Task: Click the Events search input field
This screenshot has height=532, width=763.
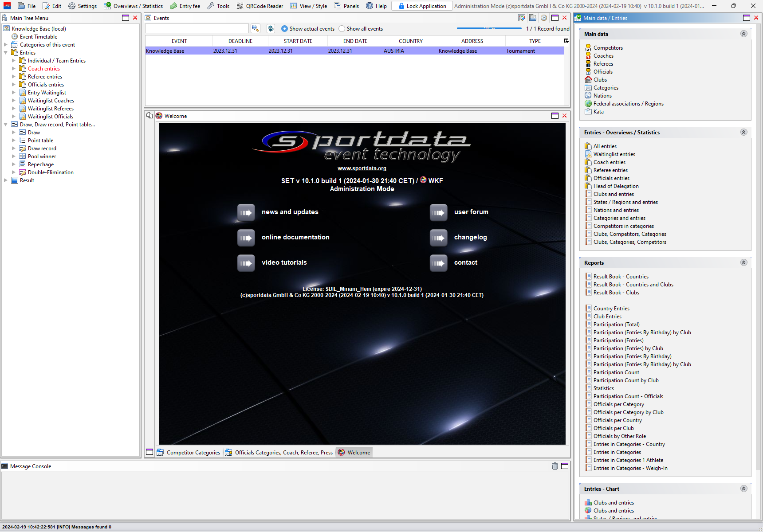Action: tap(197, 28)
